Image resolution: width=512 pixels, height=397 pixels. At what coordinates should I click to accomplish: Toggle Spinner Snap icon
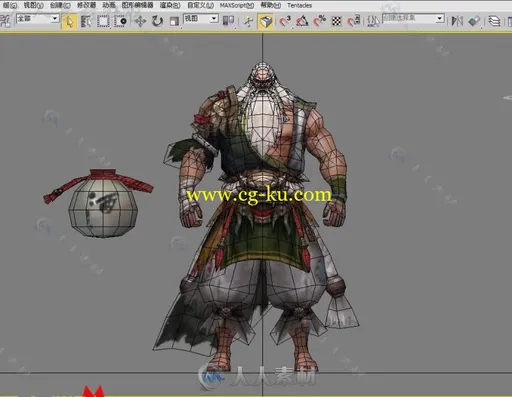[x=353, y=21]
